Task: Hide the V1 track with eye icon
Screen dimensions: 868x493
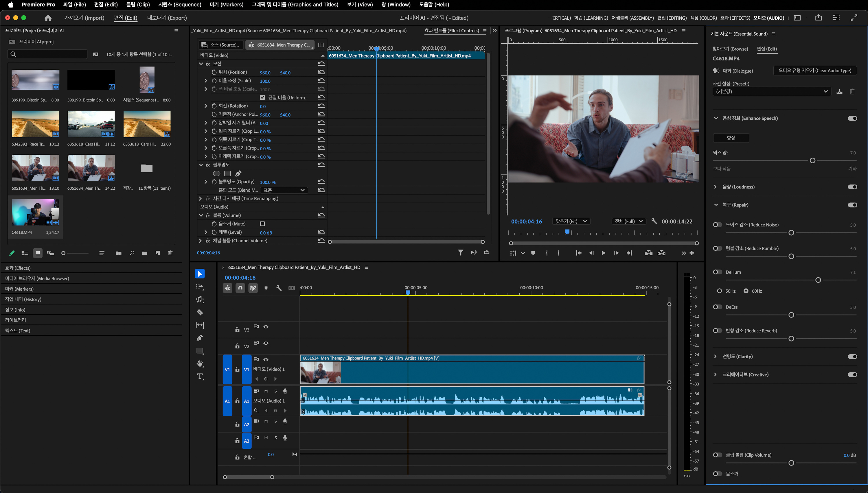Action: 266,360
